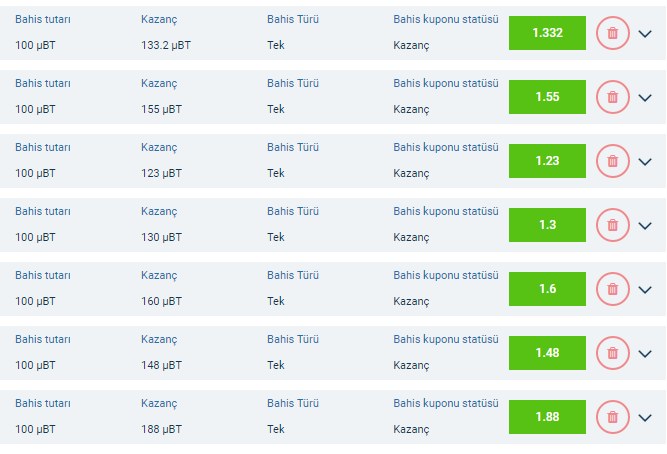The width and height of the screenshot is (667, 454).
Task: Click the green 1.88 odds badge
Action: click(547, 417)
